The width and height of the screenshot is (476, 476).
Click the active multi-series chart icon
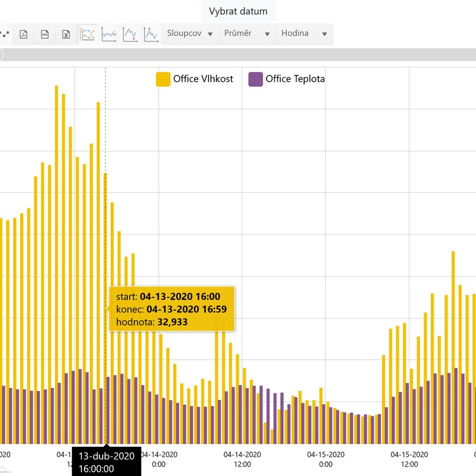pos(88,35)
